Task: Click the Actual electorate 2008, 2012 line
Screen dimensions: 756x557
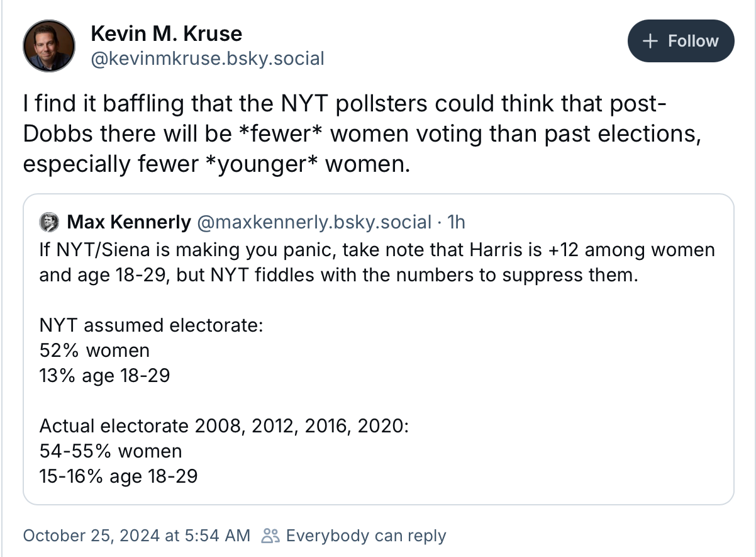Action: pos(224,426)
